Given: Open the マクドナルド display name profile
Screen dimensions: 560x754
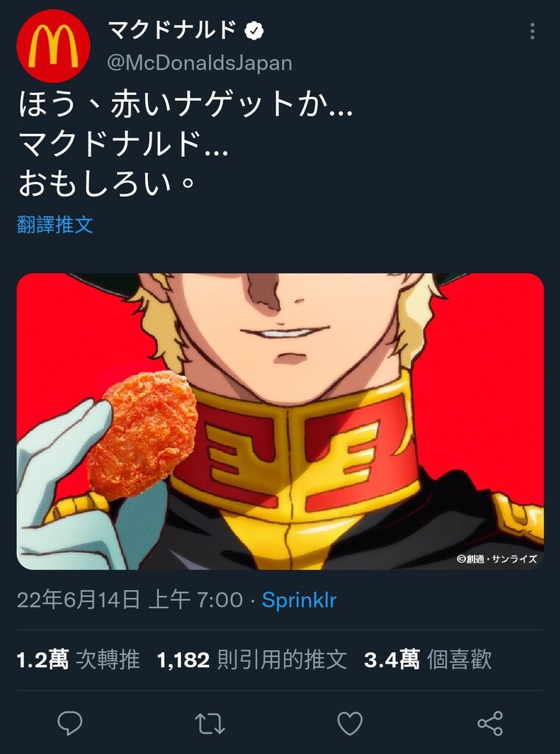Looking at the screenshot, I should [173, 32].
